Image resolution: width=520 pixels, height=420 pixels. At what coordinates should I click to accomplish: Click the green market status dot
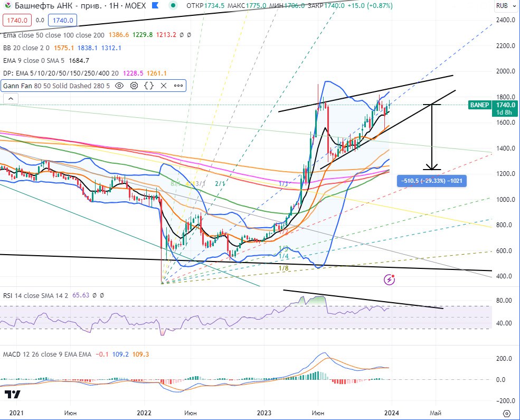173,6
